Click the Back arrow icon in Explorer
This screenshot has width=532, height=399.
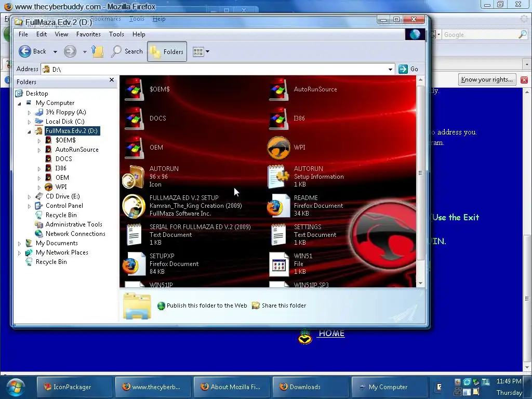pyautogui.click(x=25, y=51)
